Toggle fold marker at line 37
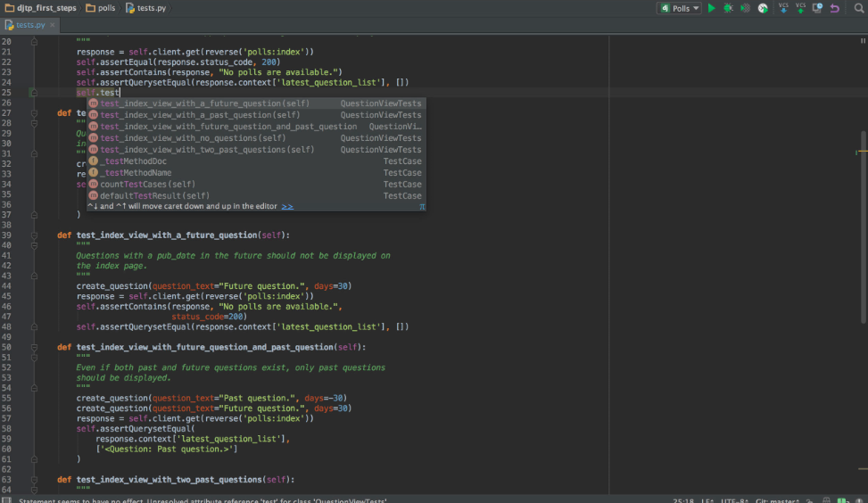The height and width of the screenshot is (503, 868). (x=34, y=215)
